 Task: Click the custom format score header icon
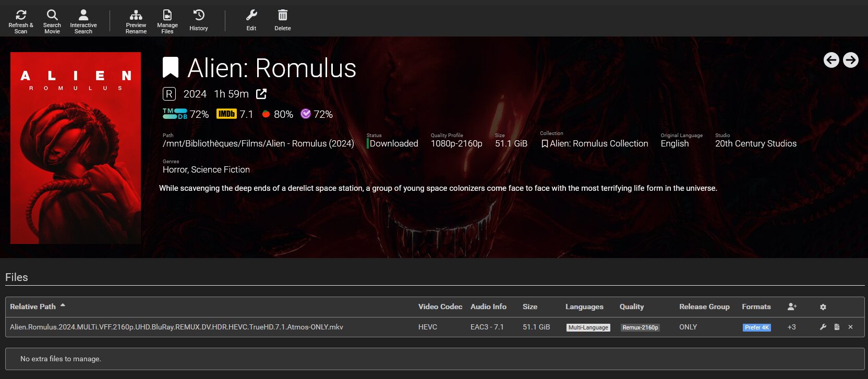[792, 307]
